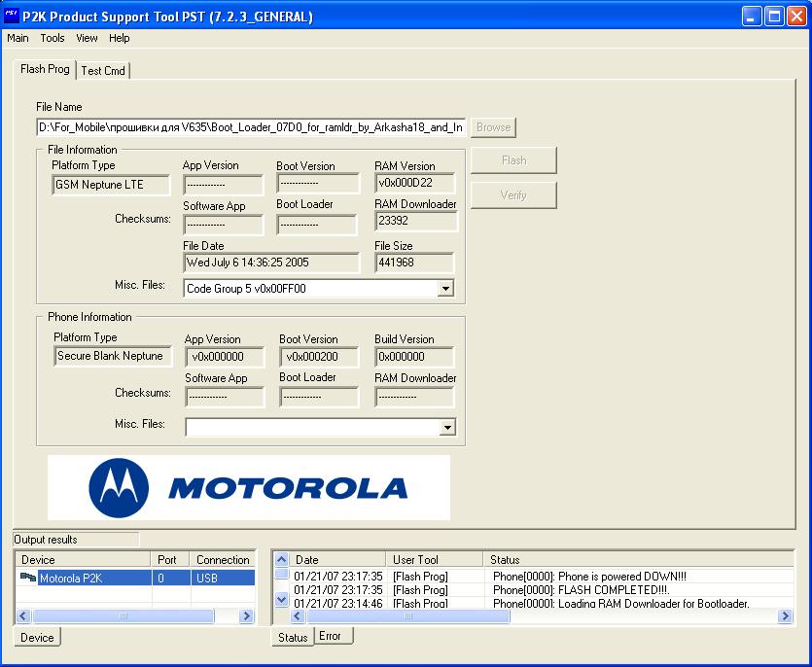
Task: Click the Date column header
Action: (338, 560)
